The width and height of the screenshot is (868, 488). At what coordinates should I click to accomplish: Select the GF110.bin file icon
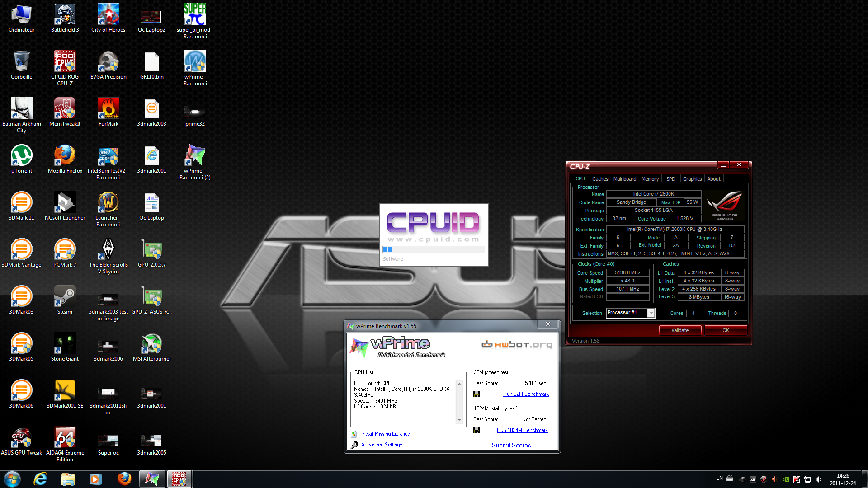coord(151,66)
